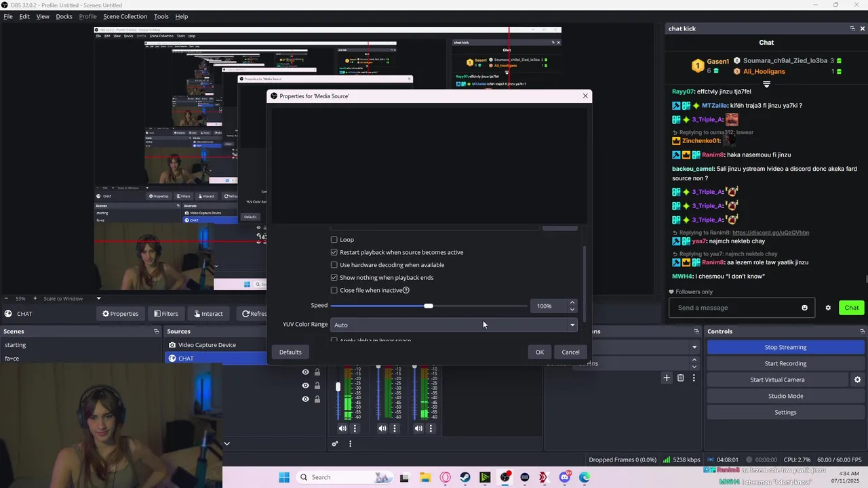Enable the Loop checkbox
This screenshot has width=868, height=488.
coord(334,239)
